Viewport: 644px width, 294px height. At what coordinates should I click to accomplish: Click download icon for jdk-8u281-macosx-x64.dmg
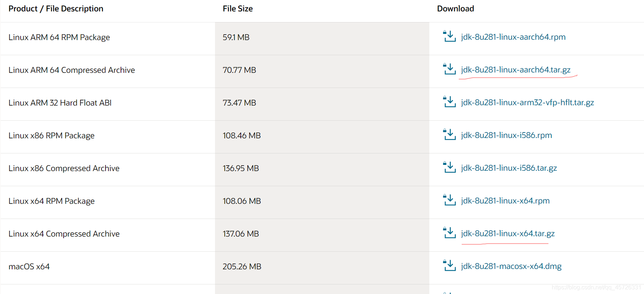click(449, 266)
